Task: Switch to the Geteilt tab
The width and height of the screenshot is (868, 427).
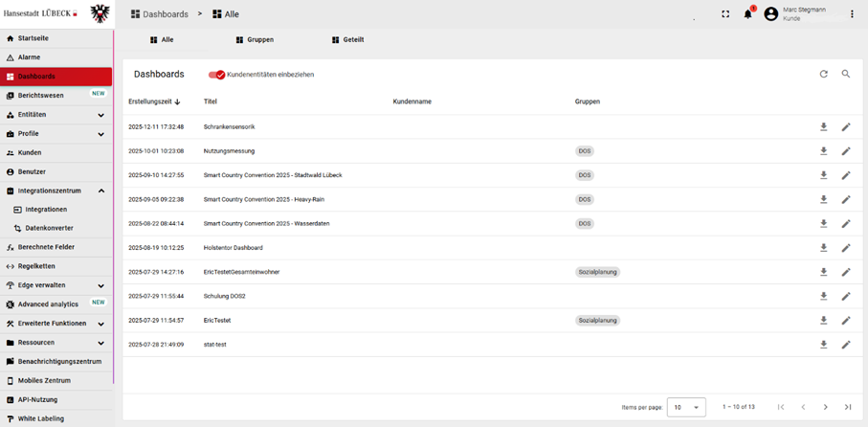Action: tap(347, 40)
